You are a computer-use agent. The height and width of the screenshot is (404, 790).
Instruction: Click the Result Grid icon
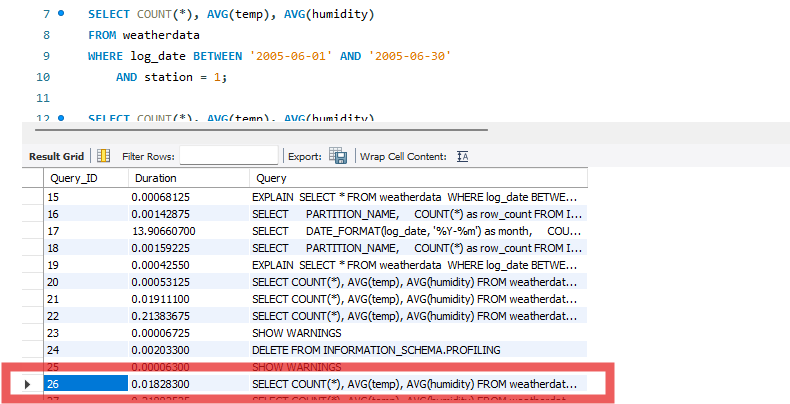[103, 156]
